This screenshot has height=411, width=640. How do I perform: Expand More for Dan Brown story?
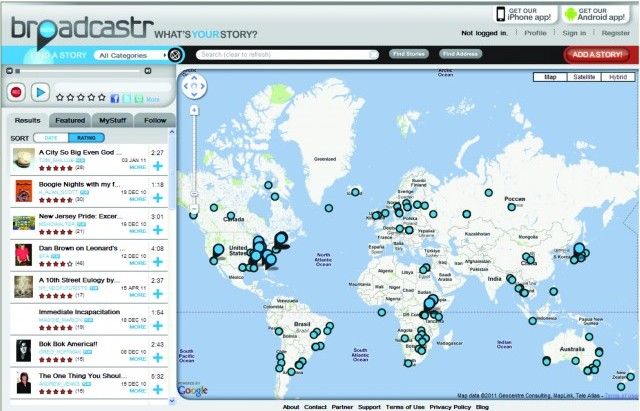tap(138, 264)
